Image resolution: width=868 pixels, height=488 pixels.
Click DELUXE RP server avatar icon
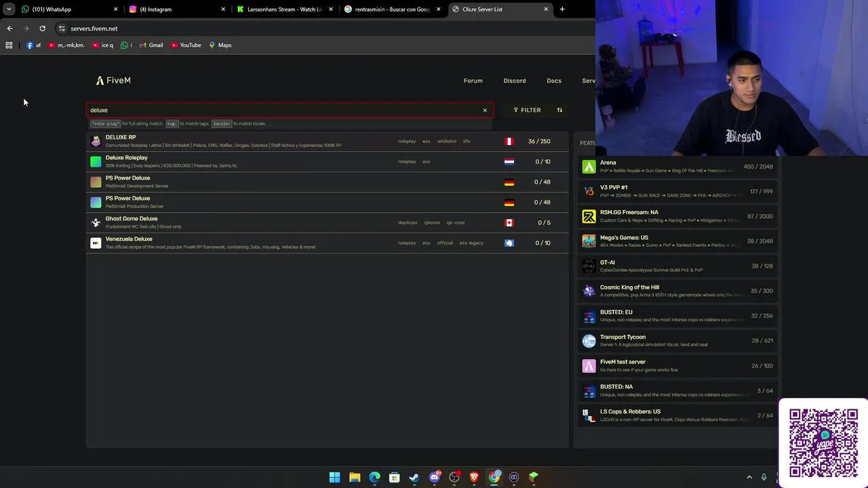pos(96,141)
